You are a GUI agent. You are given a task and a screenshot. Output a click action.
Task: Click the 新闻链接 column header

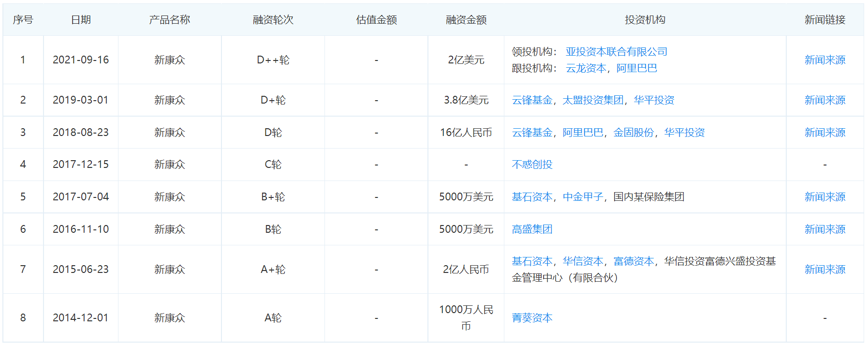(825, 20)
